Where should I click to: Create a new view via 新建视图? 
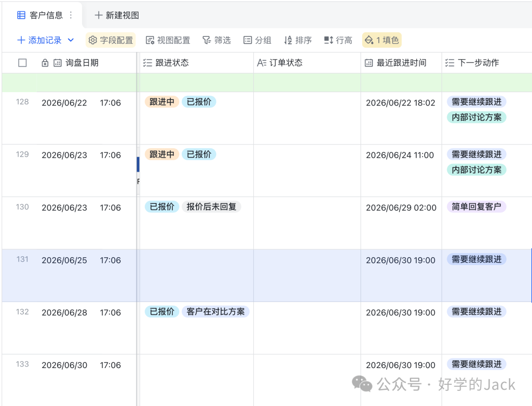tap(117, 15)
